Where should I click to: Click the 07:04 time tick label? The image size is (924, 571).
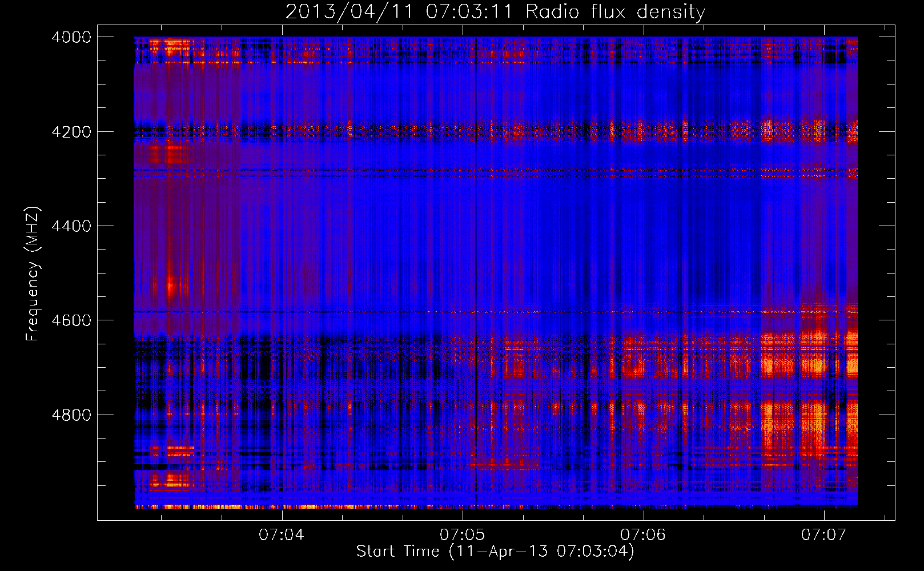[282, 534]
